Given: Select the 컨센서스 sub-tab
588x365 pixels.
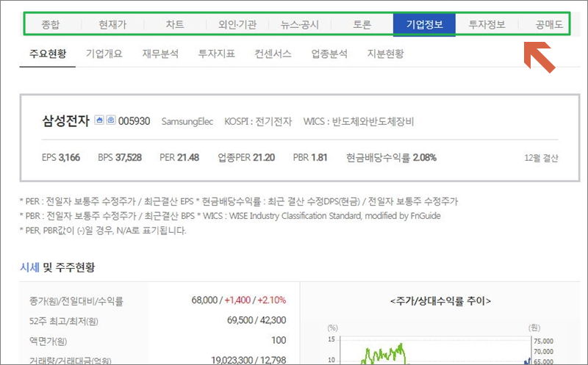Looking at the screenshot, I should click(x=273, y=54).
